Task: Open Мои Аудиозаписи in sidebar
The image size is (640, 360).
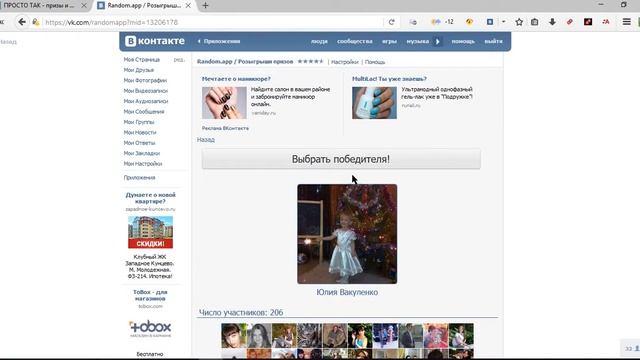Action: pyautogui.click(x=146, y=101)
